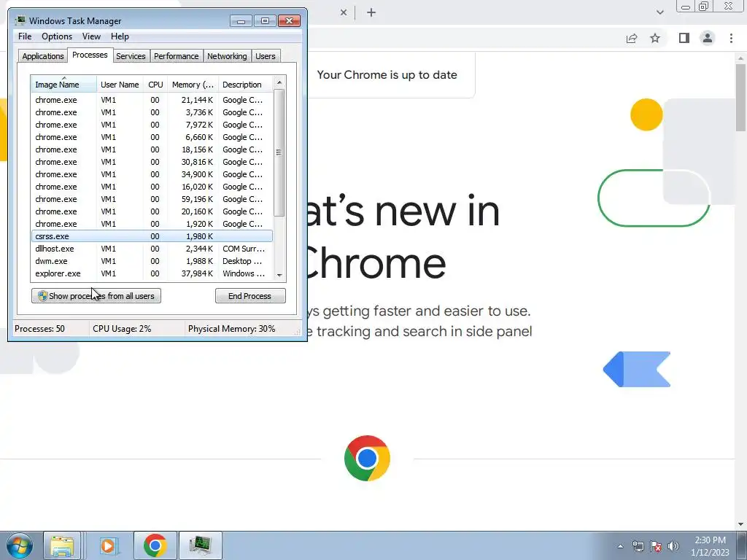Click Processes: 50 in status bar
Viewport: 747px width, 560px height.
pos(39,329)
